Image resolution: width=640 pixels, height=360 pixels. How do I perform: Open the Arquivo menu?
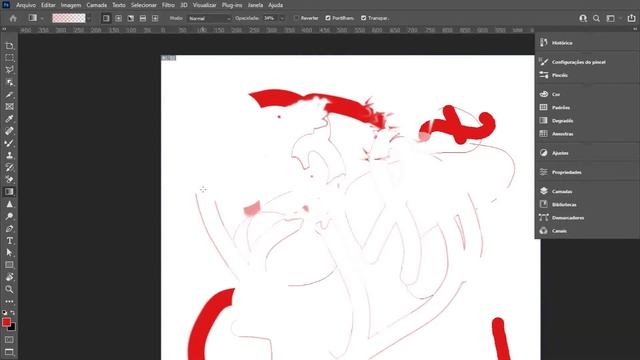[x=26, y=5]
